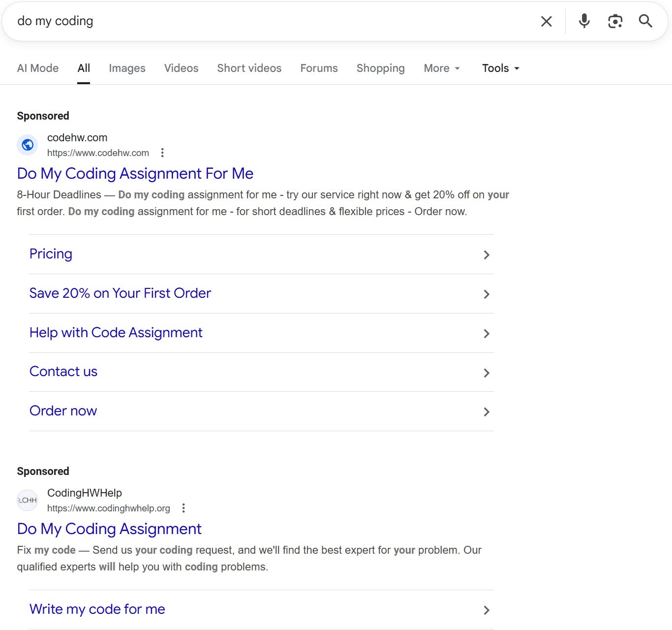Image resolution: width=672 pixels, height=630 pixels.
Task: Click the codehw.com globe favicon
Action: (28, 145)
